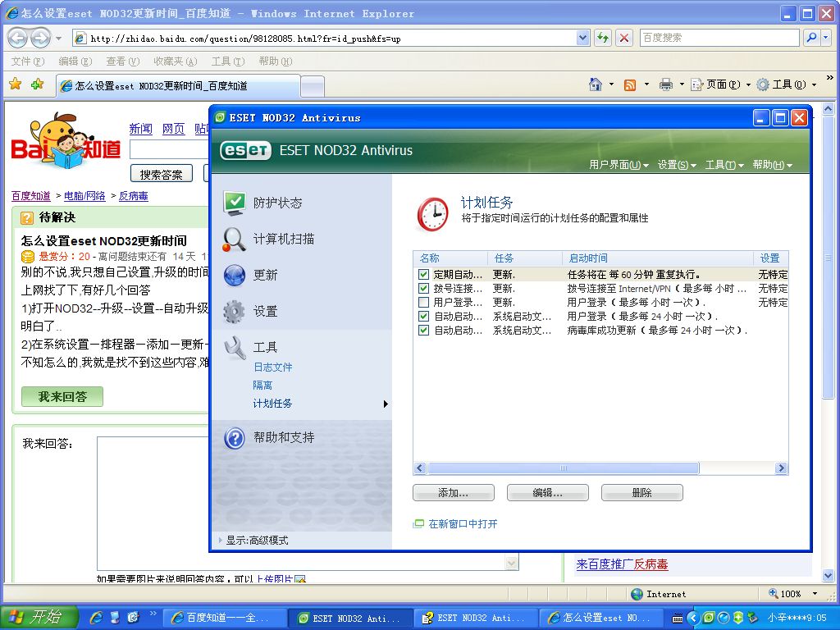This screenshot has width=840, height=630.
Task: Click the 在新窗口中打开 link
Action: [x=463, y=524]
